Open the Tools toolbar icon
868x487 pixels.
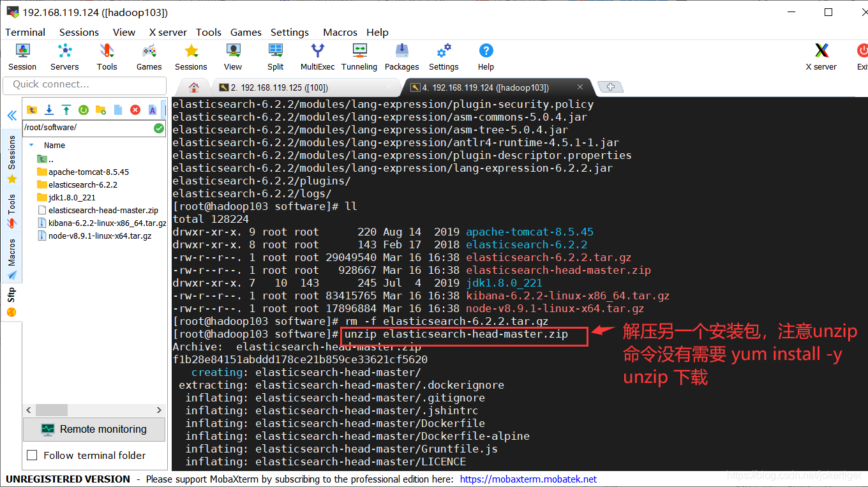coord(107,57)
